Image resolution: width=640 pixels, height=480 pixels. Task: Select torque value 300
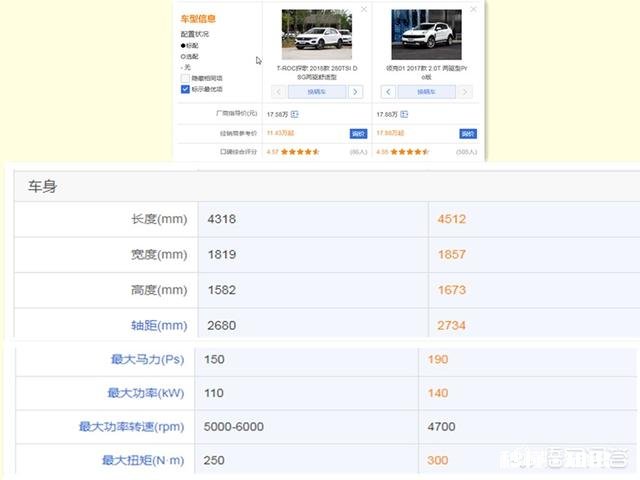tap(438, 460)
